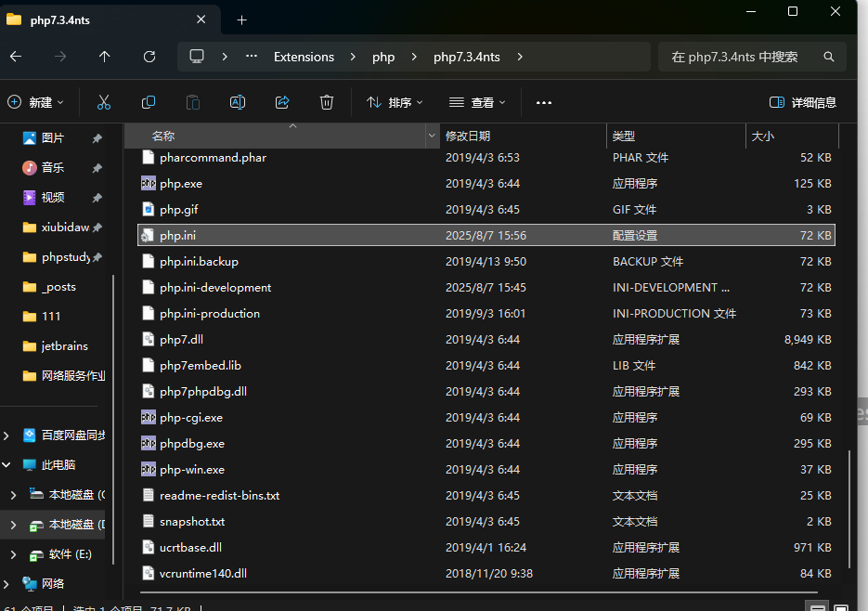Click the Copy icon in toolbar

point(149,102)
